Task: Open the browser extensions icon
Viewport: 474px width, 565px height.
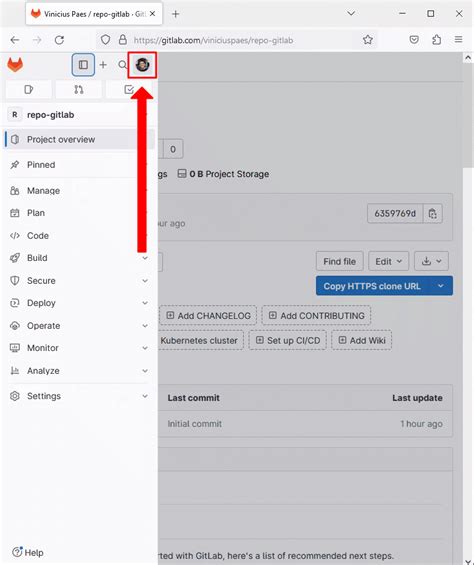Action: (437, 40)
